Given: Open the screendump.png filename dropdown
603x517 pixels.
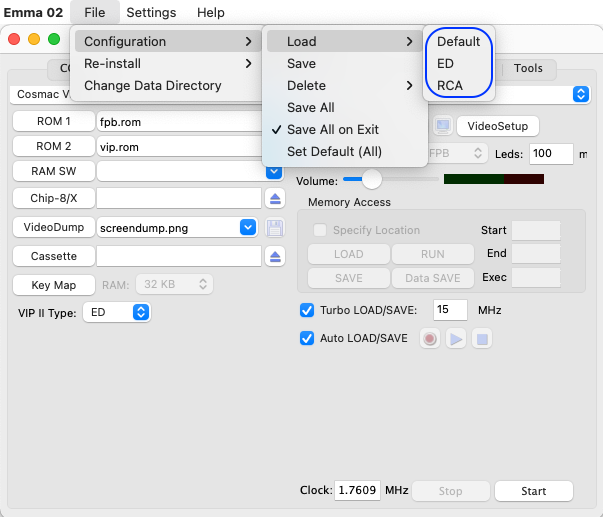Looking at the screenshot, I should [x=248, y=227].
